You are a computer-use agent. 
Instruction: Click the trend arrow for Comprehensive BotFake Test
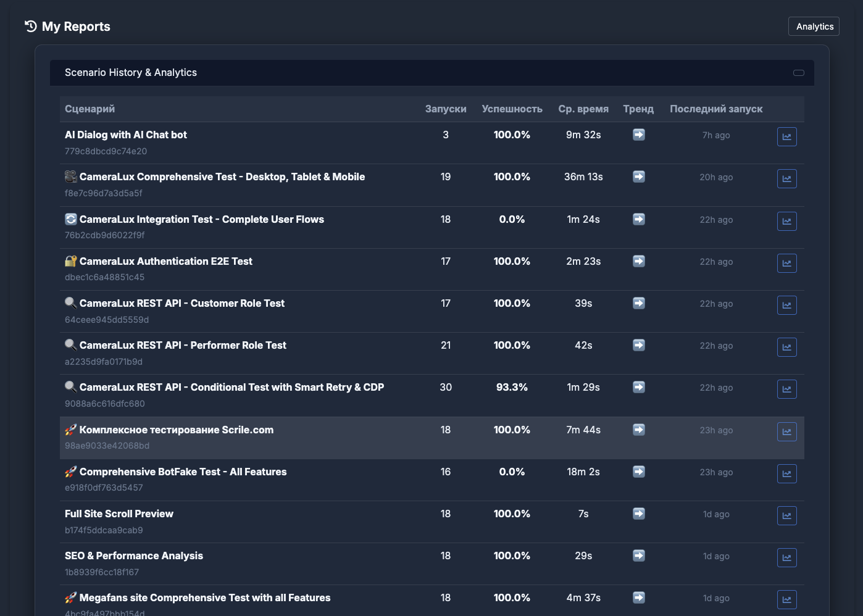click(638, 472)
